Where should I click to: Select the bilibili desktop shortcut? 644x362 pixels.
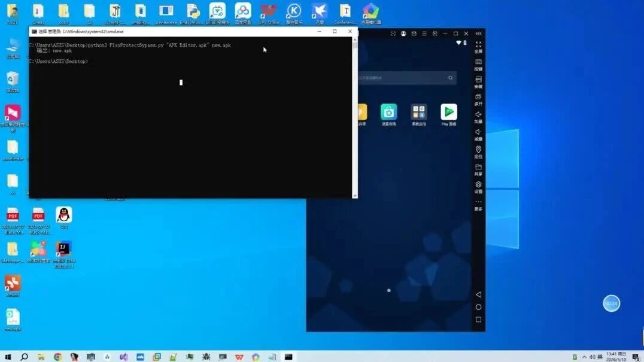(x=217, y=14)
